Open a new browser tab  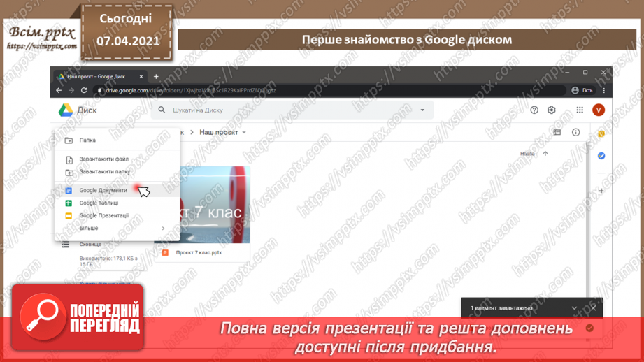(x=156, y=76)
